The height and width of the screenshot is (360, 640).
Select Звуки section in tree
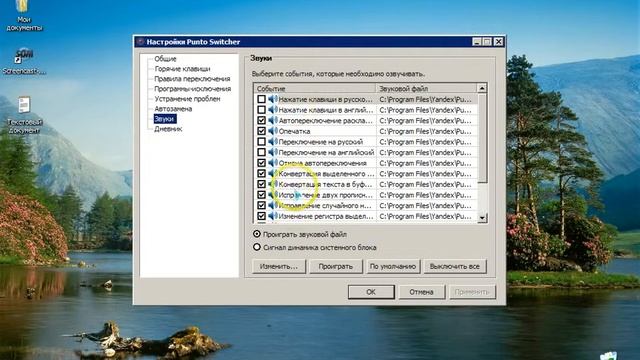165,119
